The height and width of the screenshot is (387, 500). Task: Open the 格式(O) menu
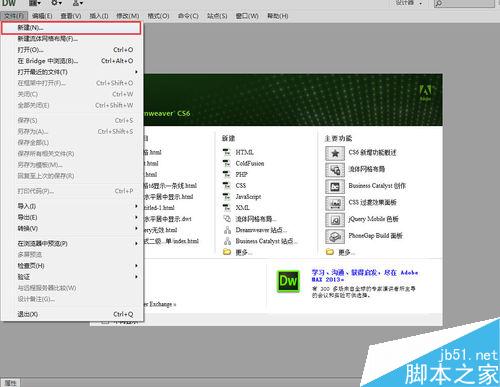tap(158, 16)
